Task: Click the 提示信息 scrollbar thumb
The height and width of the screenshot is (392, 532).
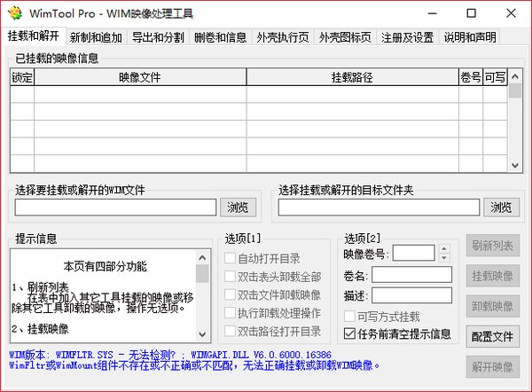Action: (202, 274)
